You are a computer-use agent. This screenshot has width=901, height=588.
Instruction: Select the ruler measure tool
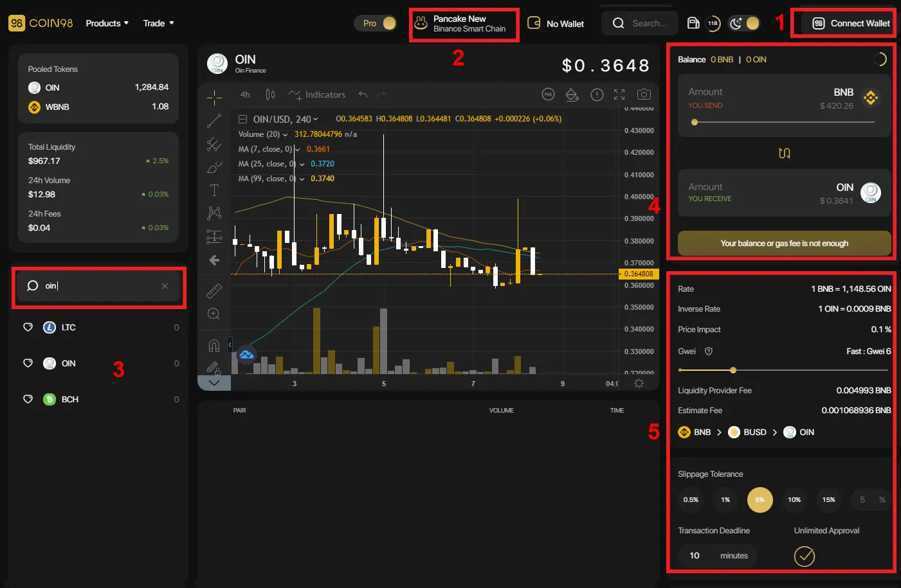[214, 290]
